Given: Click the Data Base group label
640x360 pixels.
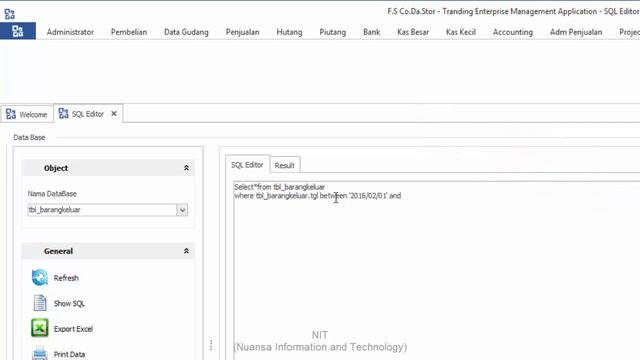Looking at the screenshot, I should coord(29,138).
